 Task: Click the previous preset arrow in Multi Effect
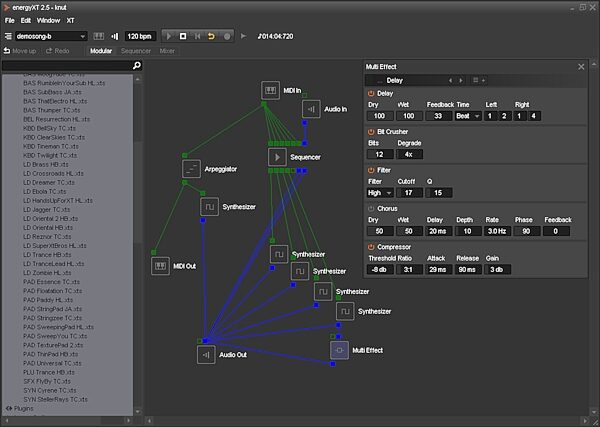[x=450, y=80]
